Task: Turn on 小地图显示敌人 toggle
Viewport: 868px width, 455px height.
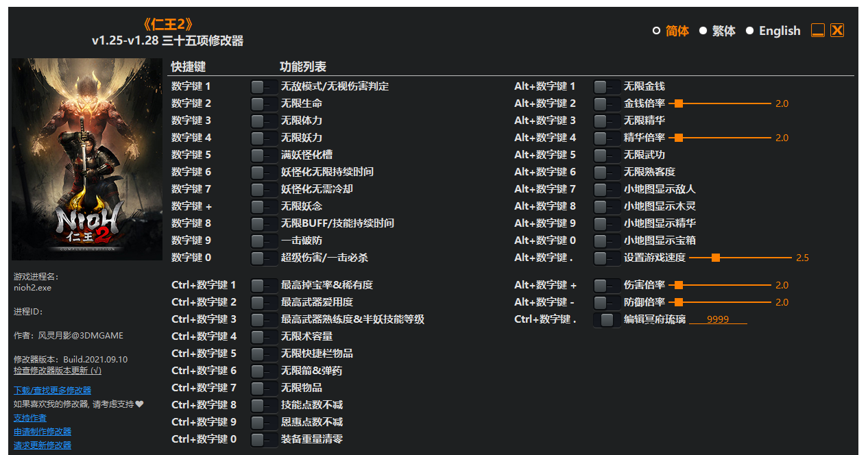Action: [607, 189]
